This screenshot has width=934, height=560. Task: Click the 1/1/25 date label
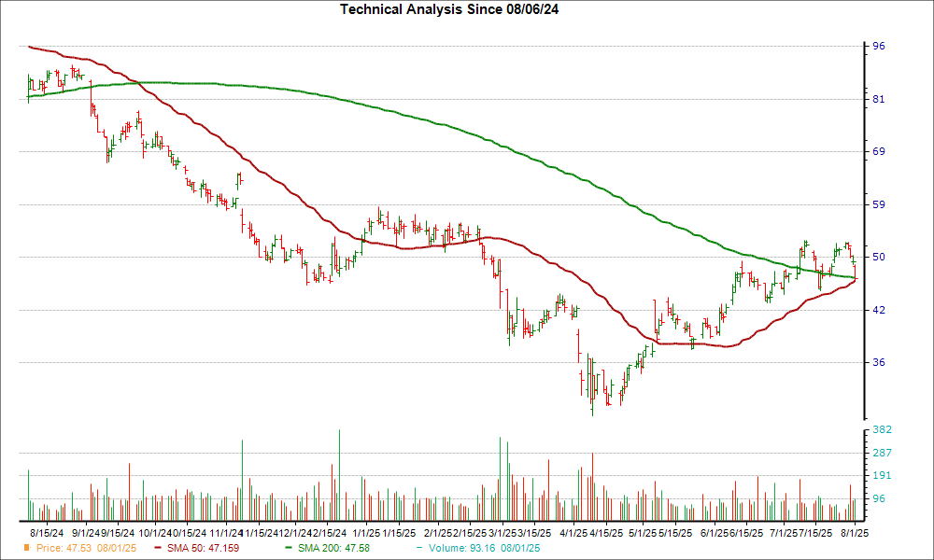[x=366, y=533]
